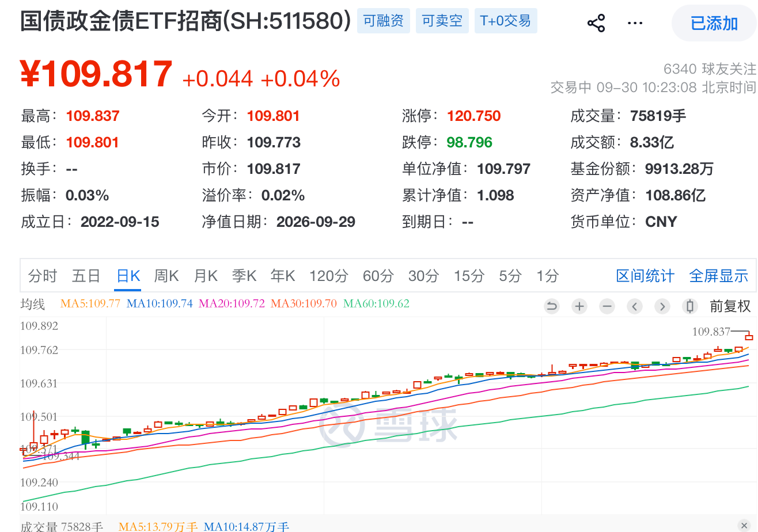The height and width of the screenshot is (532, 758).
Task: Select the 5分 interval tab
Action: pyautogui.click(x=510, y=276)
